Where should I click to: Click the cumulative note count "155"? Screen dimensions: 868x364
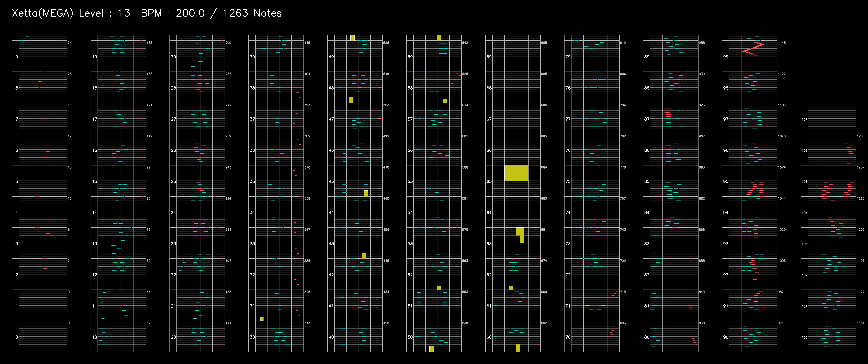(x=150, y=43)
